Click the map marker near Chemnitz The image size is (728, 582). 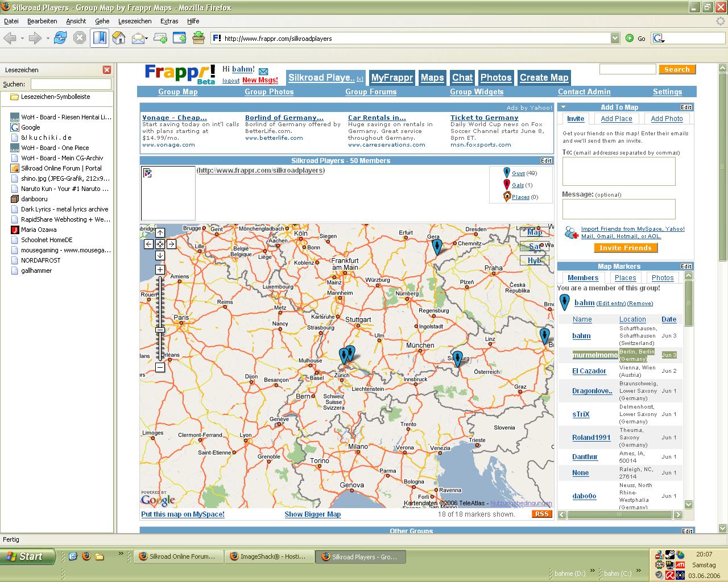pyautogui.click(x=437, y=246)
